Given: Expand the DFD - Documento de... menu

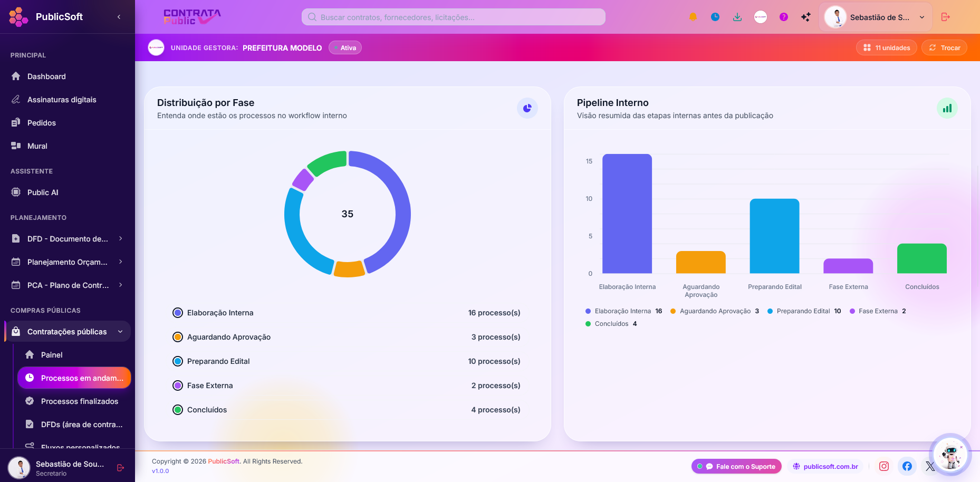Looking at the screenshot, I should tap(68, 239).
